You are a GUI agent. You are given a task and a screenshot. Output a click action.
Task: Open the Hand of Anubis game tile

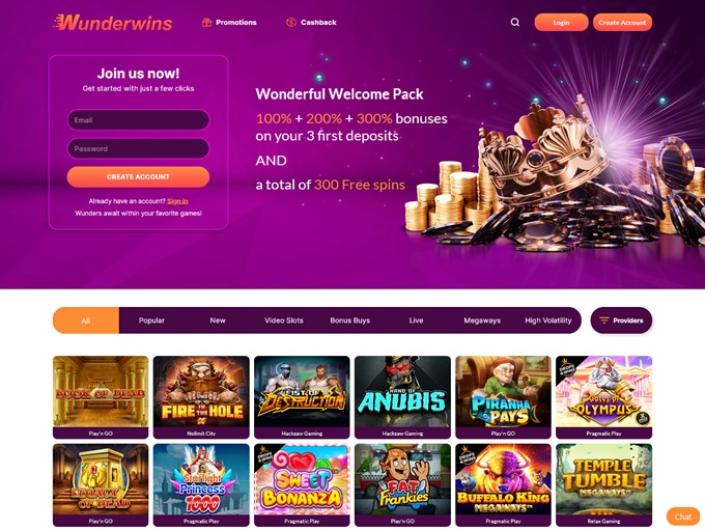tap(402, 397)
